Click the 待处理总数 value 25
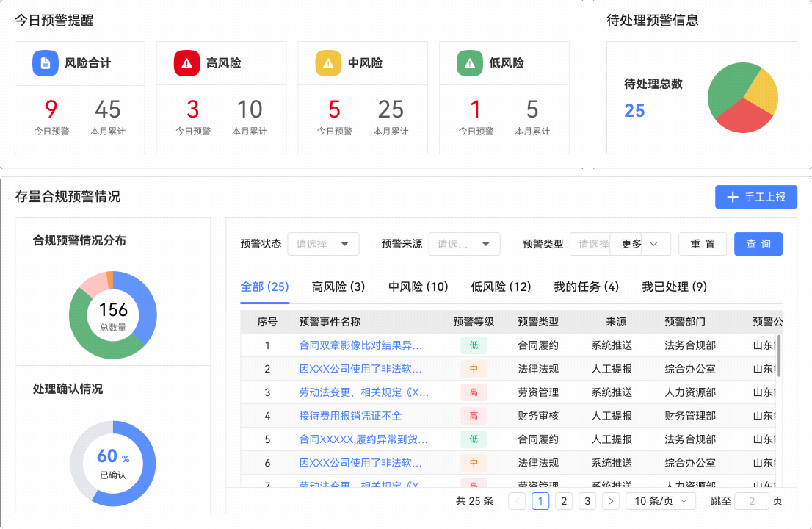Viewport: 812px width, 529px height. [634, 110]
